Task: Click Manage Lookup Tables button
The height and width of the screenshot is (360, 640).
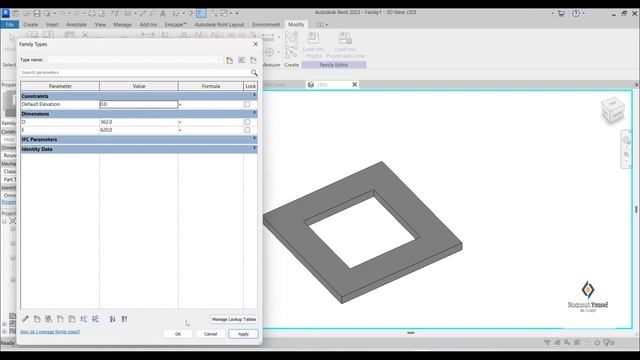Action: tap(234, 319)
